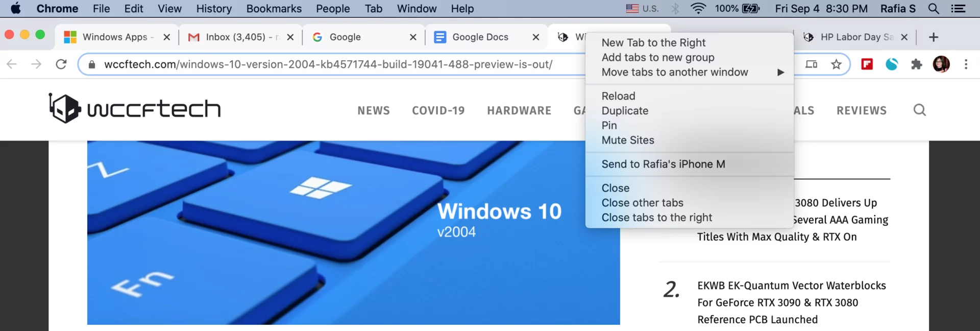Click the battery status icon
The image size is (980, 331).
751,9
